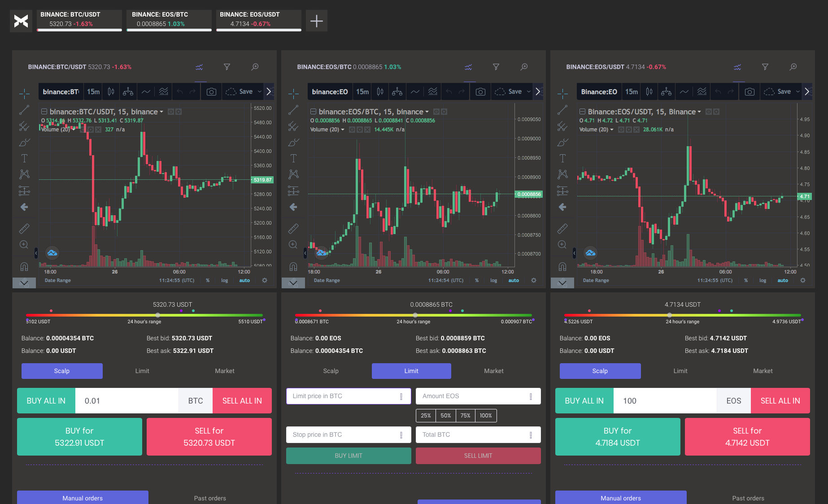Select crosshair cursor tool in BTC/USDT chart
The width and height of the screenshot is (828, 504).
24,93
